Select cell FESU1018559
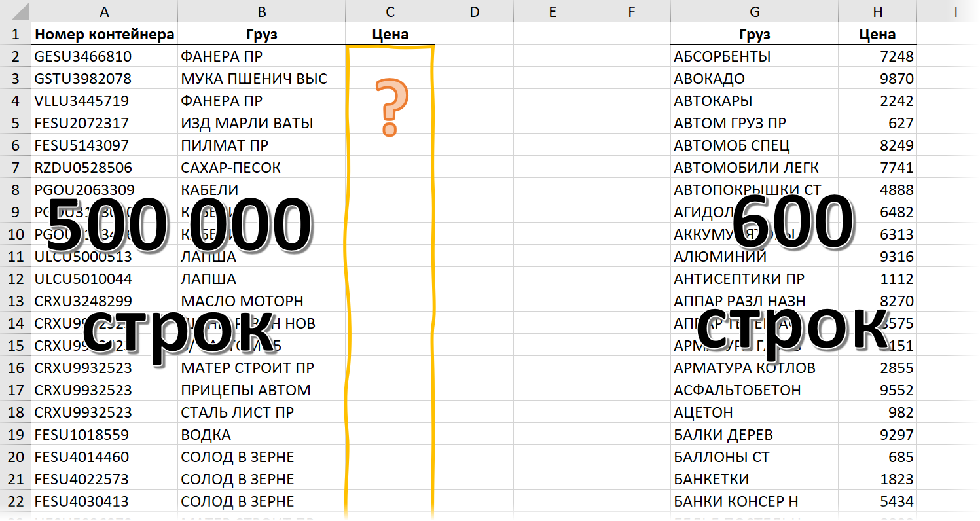This screenshot has height=521, width=980. point(104,435)
